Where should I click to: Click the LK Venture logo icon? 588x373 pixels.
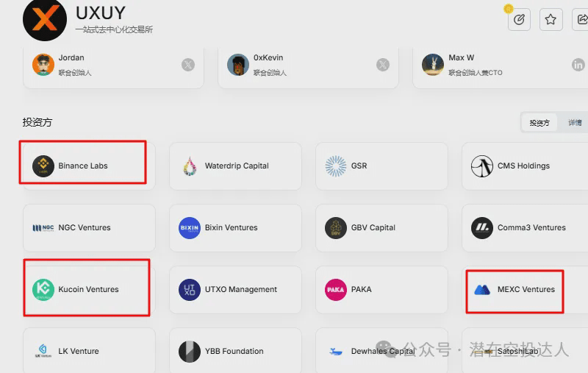(x=43, y=351)
